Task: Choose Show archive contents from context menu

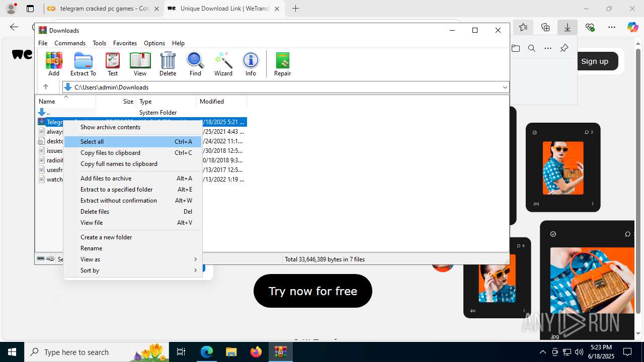Action: pos(133,127)
